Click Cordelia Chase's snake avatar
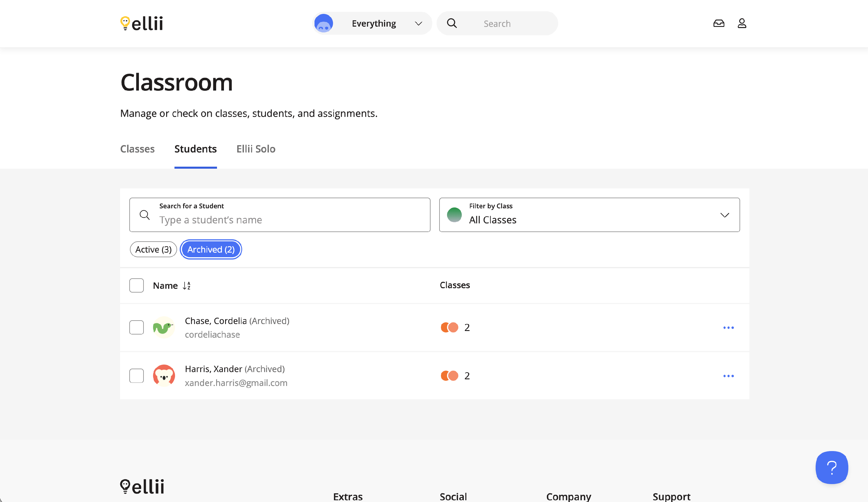 click(163, 327)
